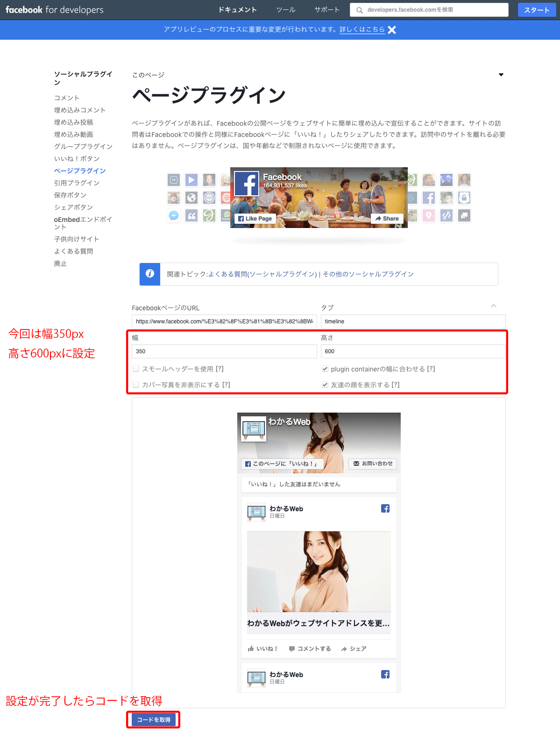Collapse the plugin configurator with chevron
The width and height of the screenshot is (560, 735).
tap(493, 306)
